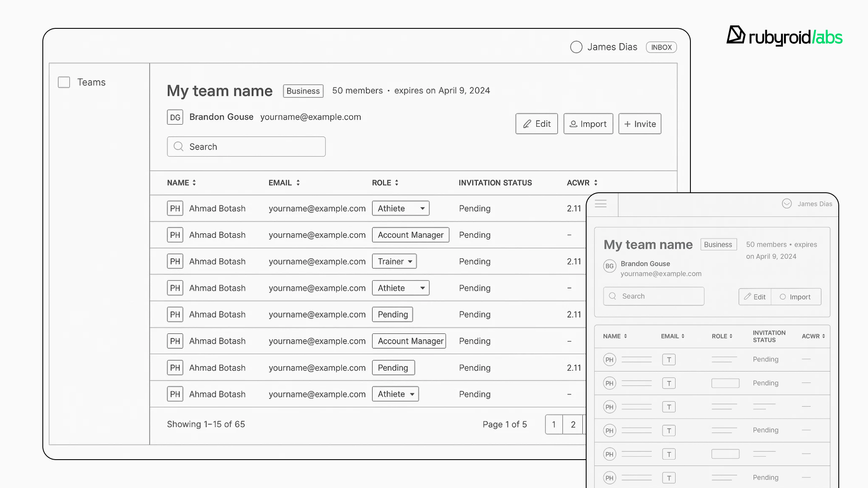Open the hamburger menu in mobile view

pos(601,204)
